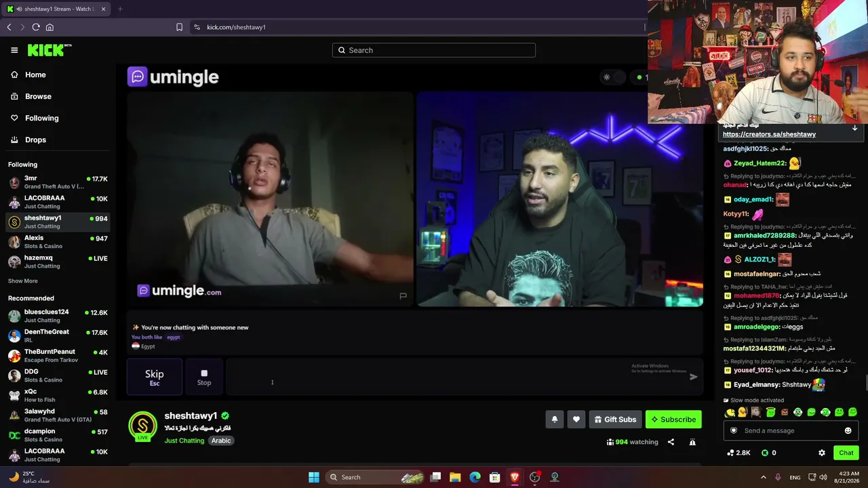Click the Gift Subs button
868x488 pixels.
coord(615,420)
